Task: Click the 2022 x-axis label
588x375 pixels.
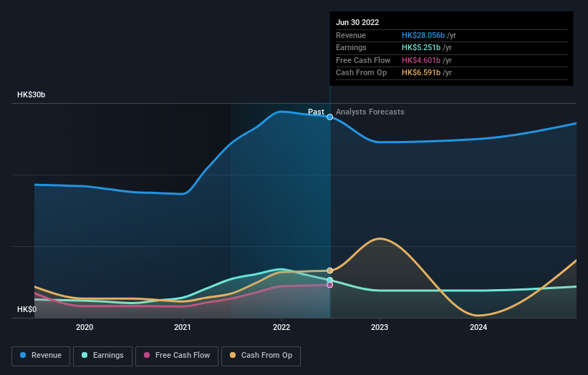Action: (x=281, y=327)
